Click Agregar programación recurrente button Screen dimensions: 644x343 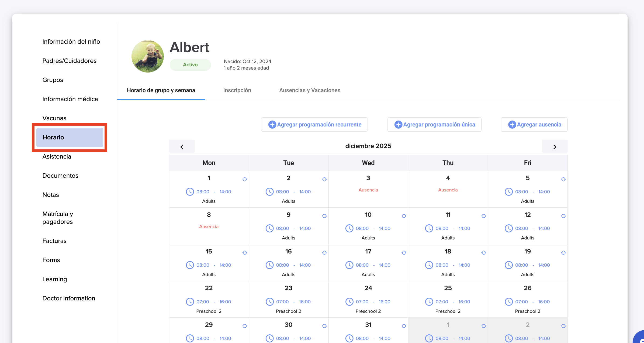click(x=314, y=125)
